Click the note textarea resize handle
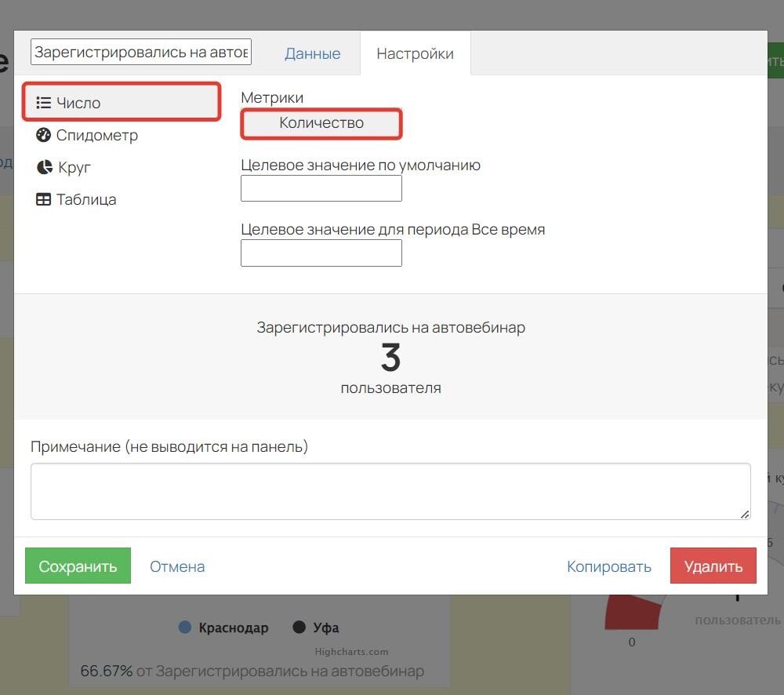This screenshot has width=784, height=695. (745, 514)
